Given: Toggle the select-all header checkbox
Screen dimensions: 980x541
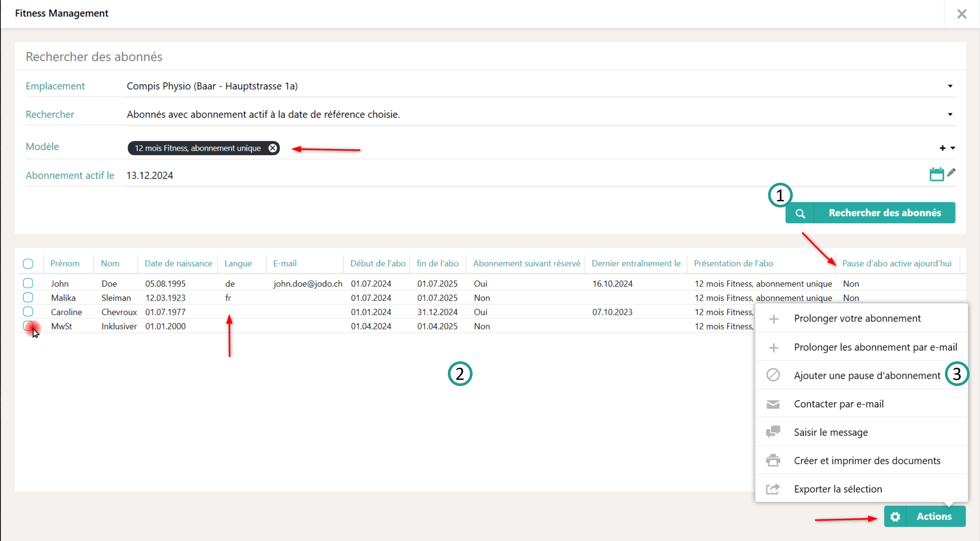Looking at the screenshot, I should coord(28,264).
